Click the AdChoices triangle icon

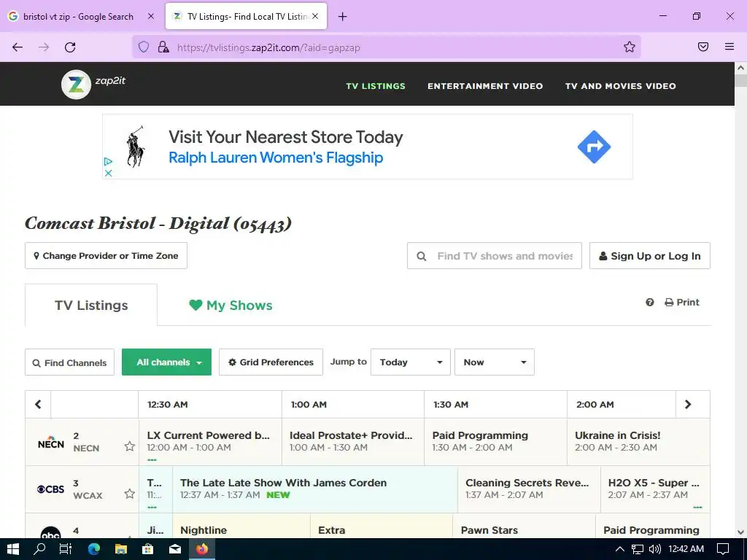[x=108, y=162]
